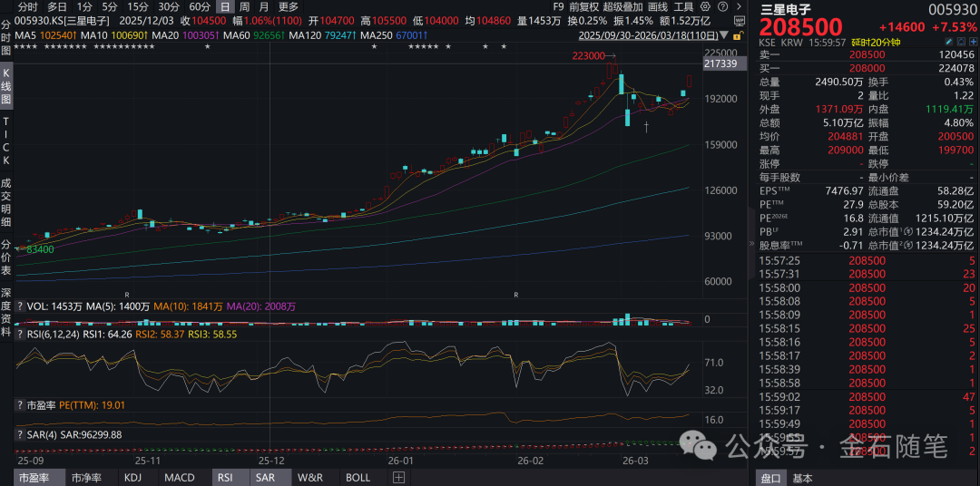Click the F9 deep data button
The image size is (980, 486).
click(559, 7)
